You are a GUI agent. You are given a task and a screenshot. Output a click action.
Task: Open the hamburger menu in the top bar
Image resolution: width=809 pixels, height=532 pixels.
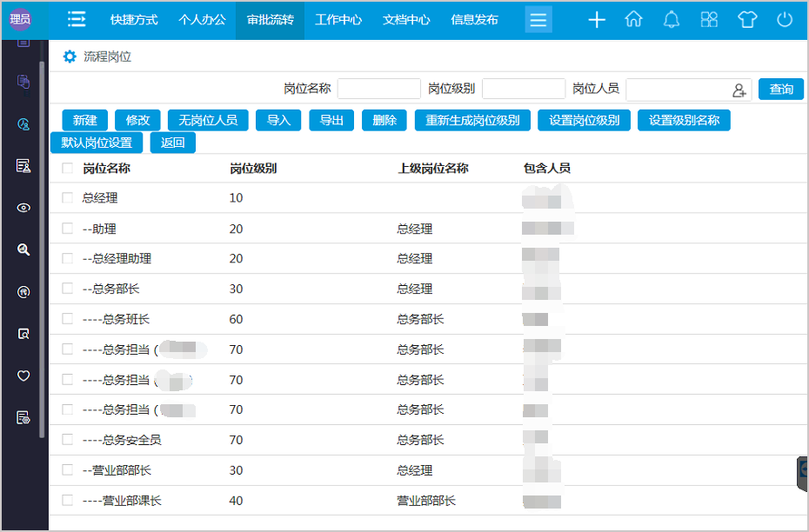click(538, 18)
